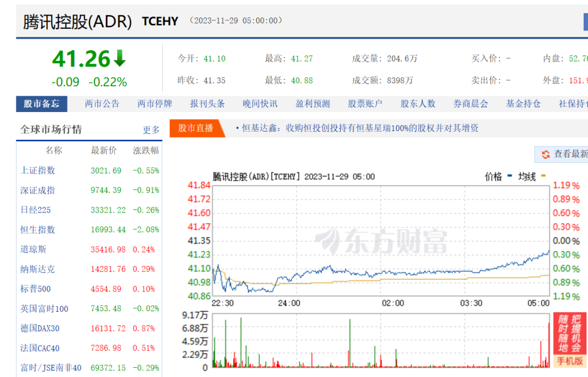Open 上证指数 index link
The width and height of the screenshot is (588, 377).
[x=38, y=170]
